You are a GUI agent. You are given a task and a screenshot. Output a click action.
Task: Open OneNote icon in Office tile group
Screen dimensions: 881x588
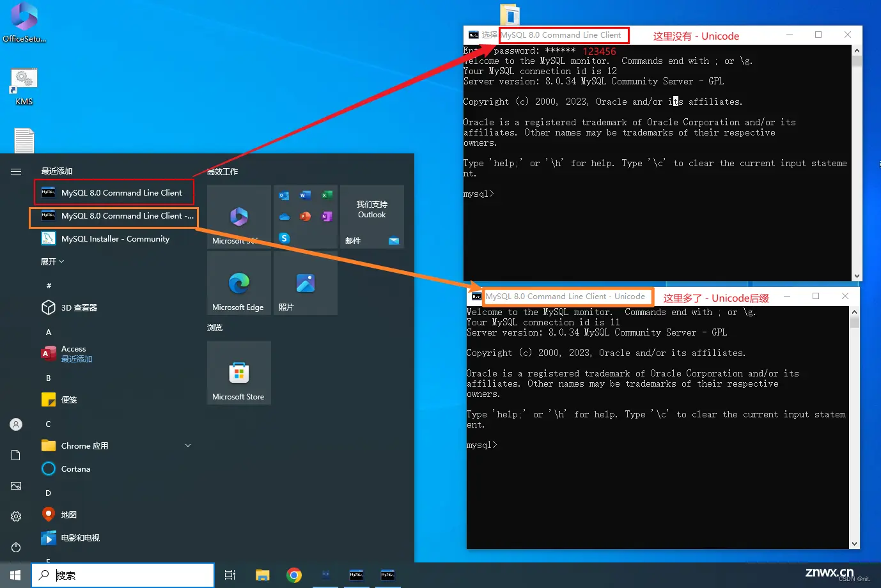pos(327,217)
